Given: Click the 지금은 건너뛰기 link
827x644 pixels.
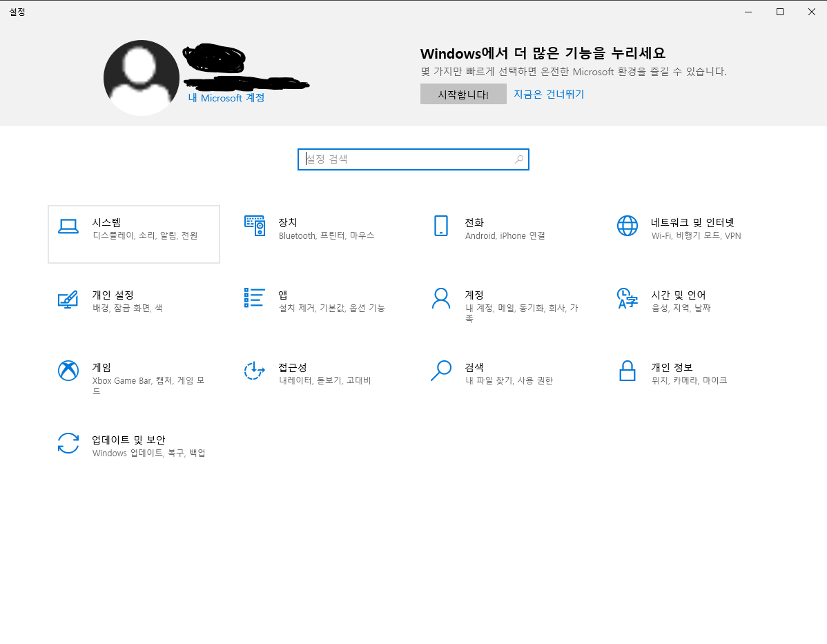Looking at the screenshot, I should [549, 95].
